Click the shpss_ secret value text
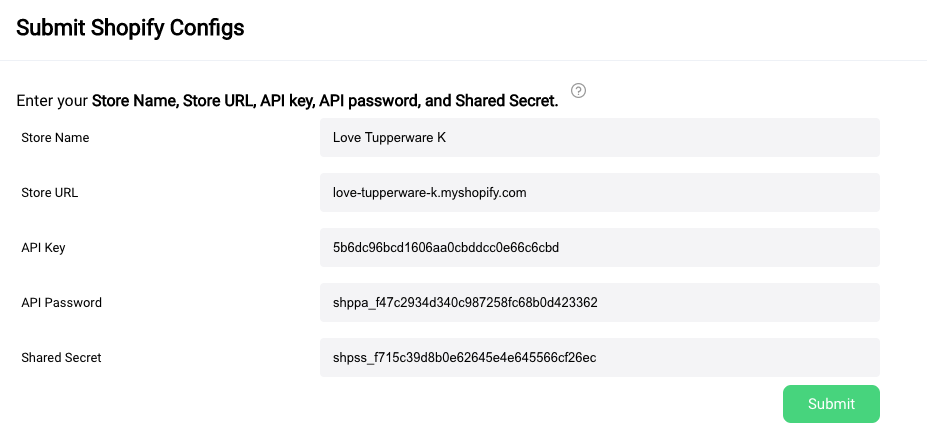The height and width of the screenshot is (446, 927). [465, 358]
